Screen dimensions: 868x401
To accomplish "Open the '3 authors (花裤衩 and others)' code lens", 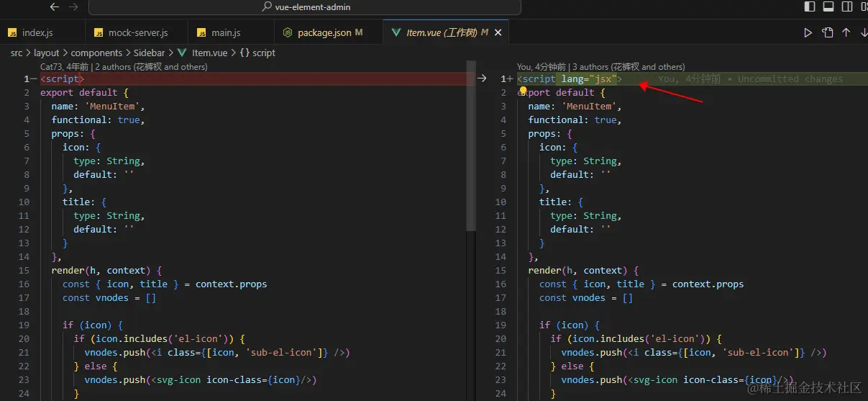I will (629, 66).
